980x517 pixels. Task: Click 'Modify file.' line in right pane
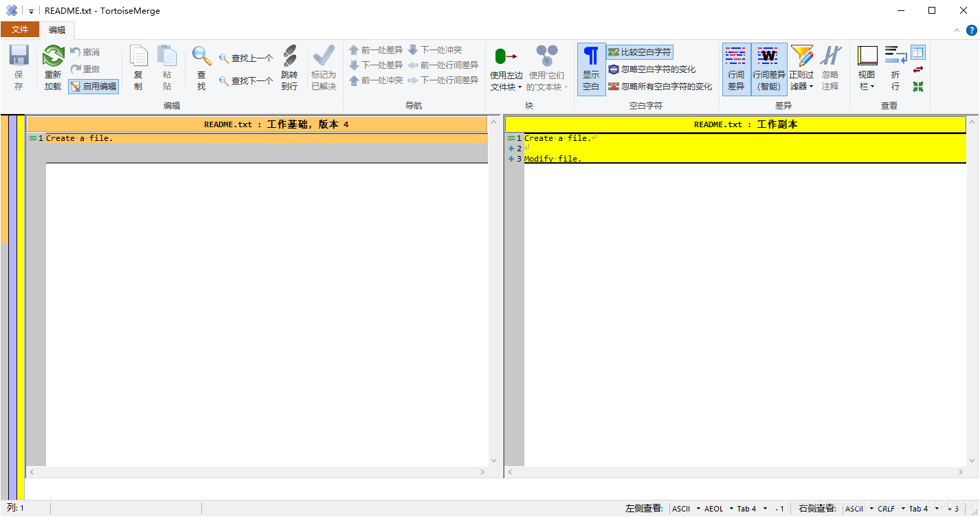coord(553,159)
